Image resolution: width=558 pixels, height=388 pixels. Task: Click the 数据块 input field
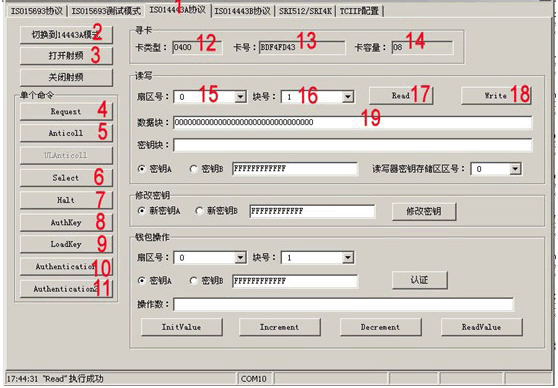pyautogui.click(x=353, y=122)
